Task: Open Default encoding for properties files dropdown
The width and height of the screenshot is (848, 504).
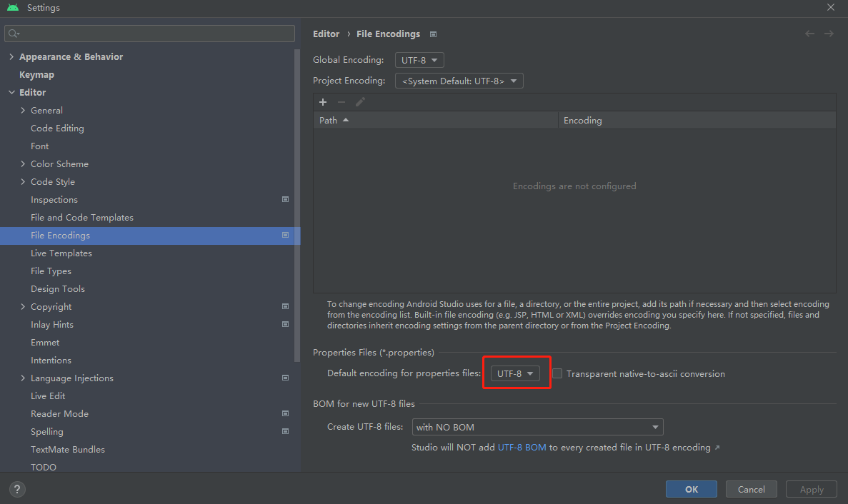Action: (515, 373)
